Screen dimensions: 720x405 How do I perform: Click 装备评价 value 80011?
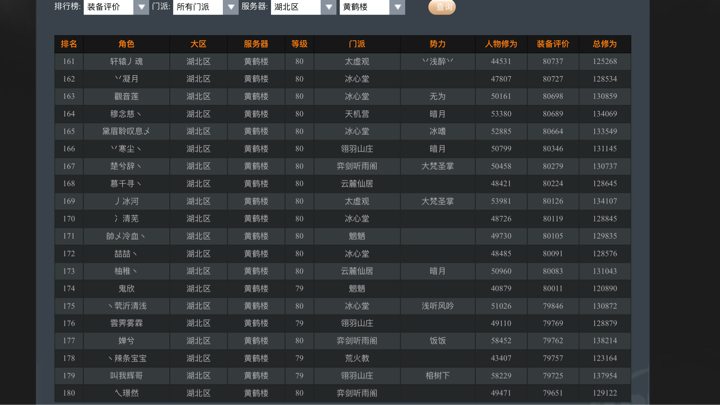point(553,288)
